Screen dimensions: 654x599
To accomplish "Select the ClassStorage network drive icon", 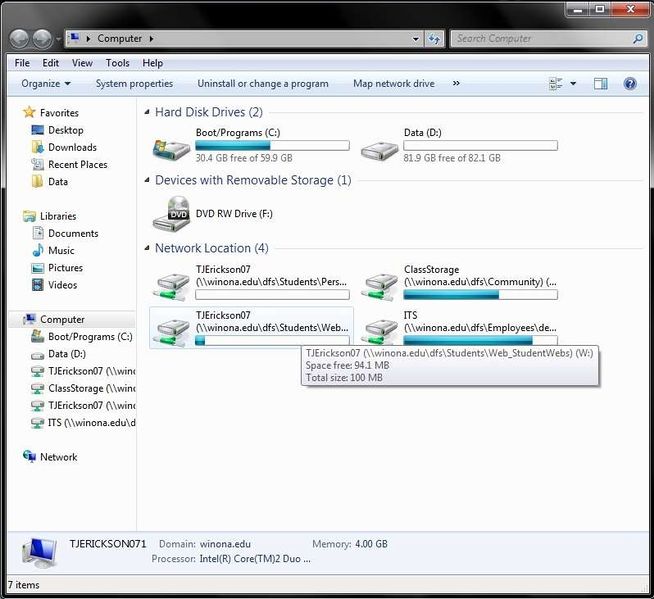I will tap(380, 285).
